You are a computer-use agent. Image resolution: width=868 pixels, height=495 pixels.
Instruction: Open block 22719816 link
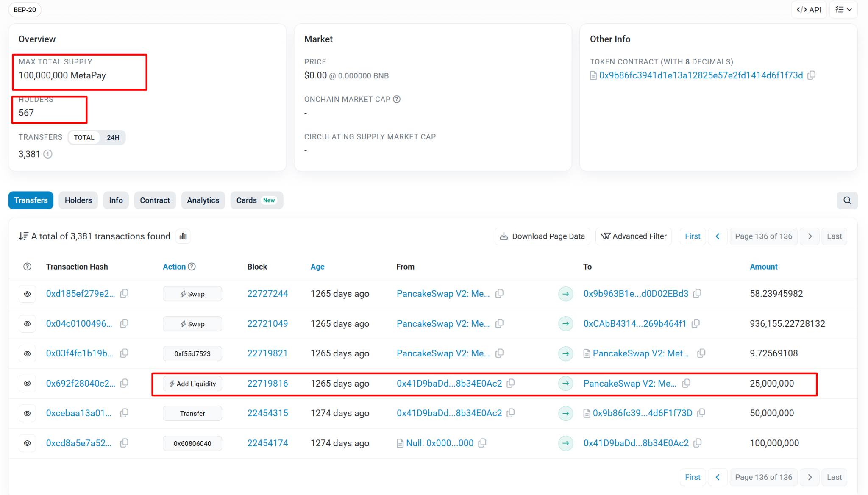click(267, 383)
